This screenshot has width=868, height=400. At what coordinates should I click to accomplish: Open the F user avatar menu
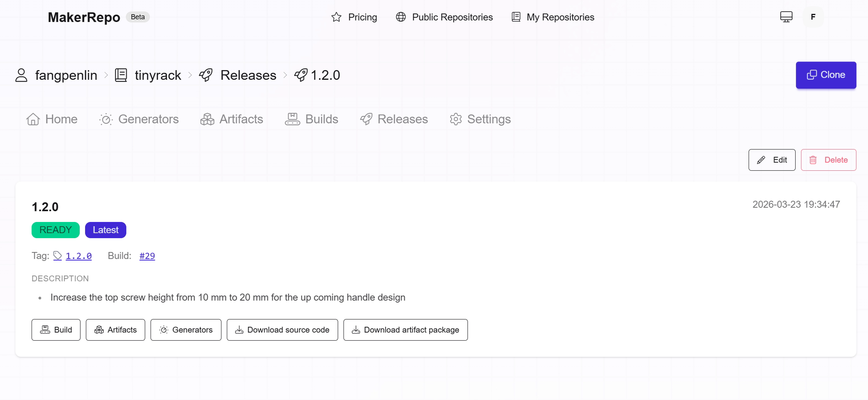point(813,17)
